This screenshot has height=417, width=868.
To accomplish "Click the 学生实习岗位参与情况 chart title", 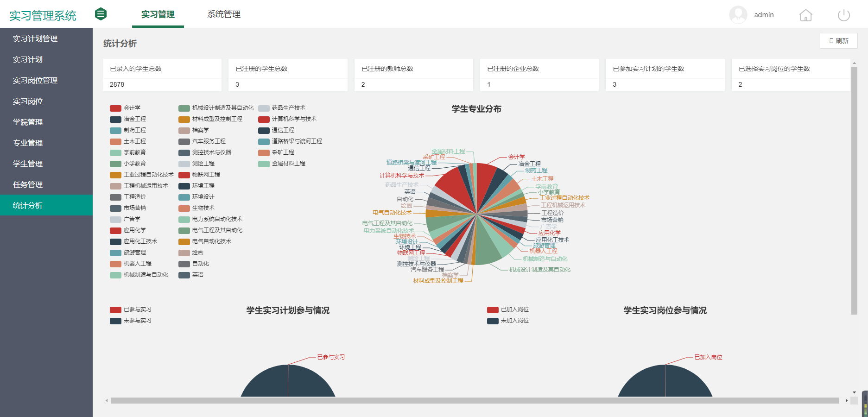I will tap(665, 310).
